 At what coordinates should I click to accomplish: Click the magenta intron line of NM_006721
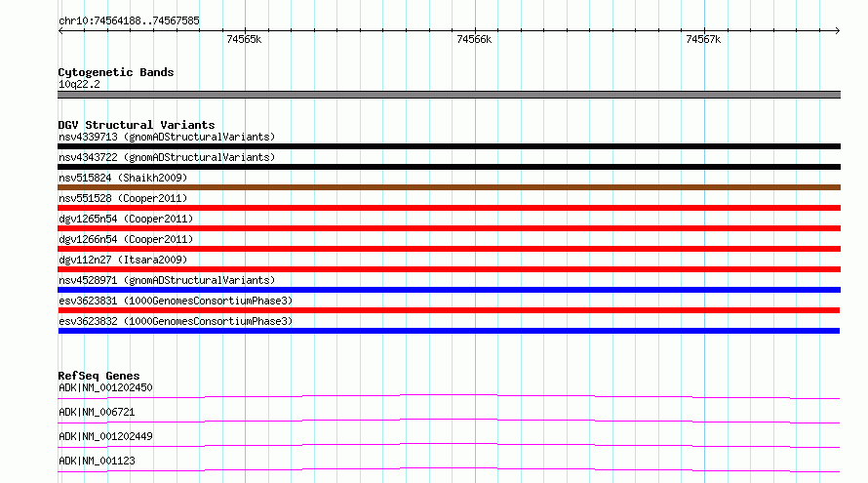point(449,421)
